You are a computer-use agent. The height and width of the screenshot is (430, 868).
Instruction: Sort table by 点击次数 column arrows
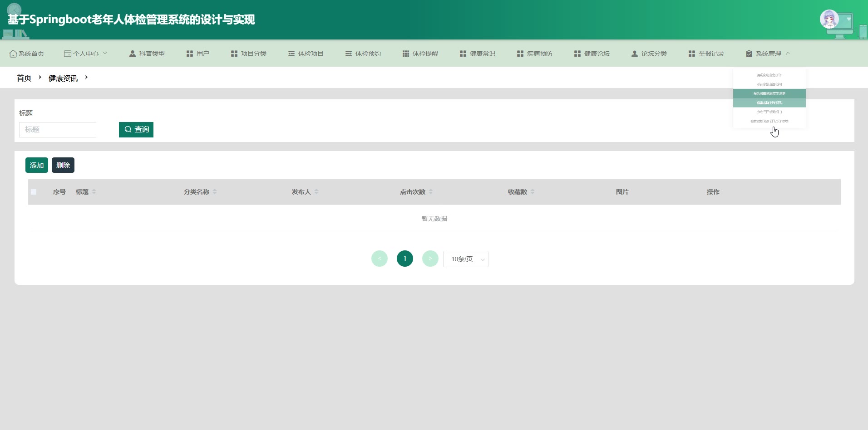(431, 192)
